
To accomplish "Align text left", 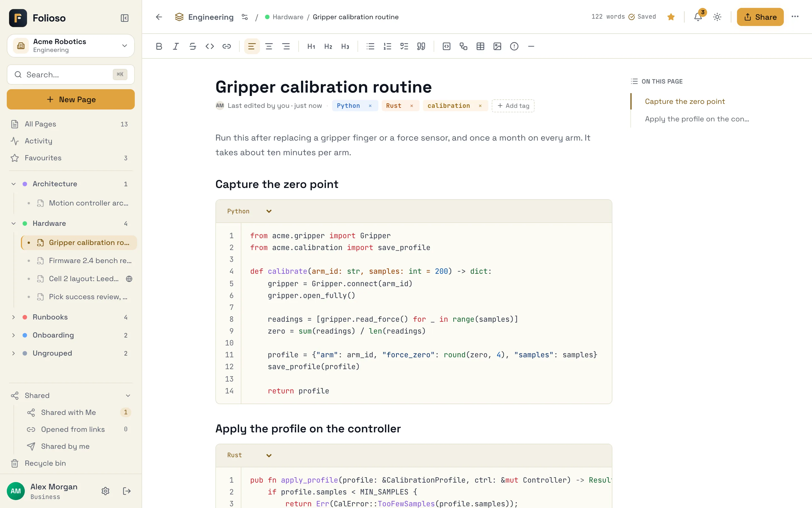I will coord(252,46).
